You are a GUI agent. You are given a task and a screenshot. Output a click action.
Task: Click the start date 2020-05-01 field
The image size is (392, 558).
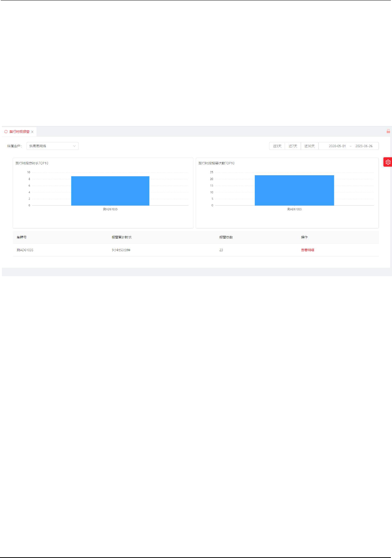(x=337, y=146)
